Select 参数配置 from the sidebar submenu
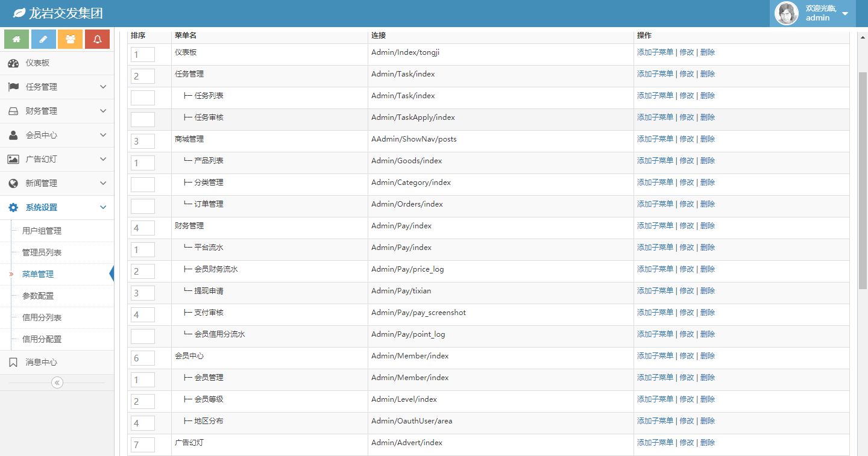868x456 pixels. tap(38, 296)
